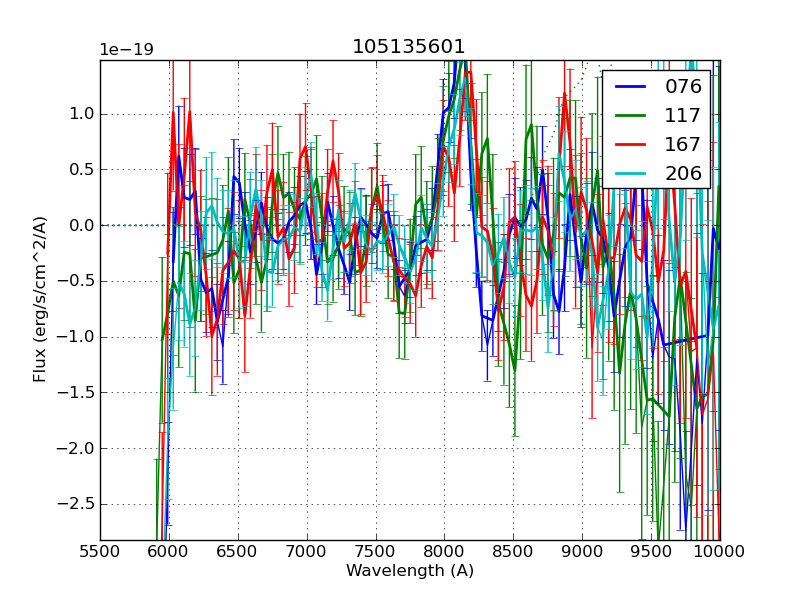Select the 206 legend label
This screenshot has width=800, height=600.
click(683, 173)
